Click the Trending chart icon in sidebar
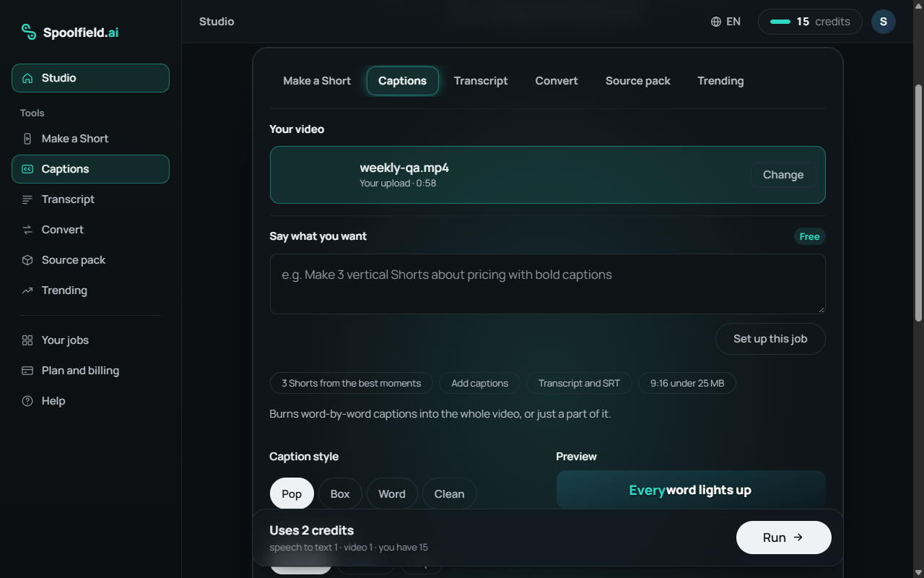The image size is (924, 578). 27,290
